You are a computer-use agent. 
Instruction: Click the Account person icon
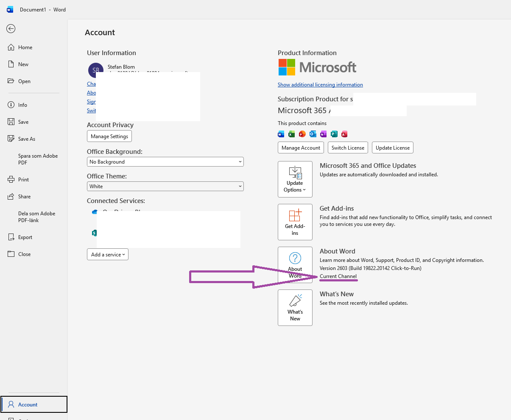pyautogui.click(x=11, y=405)
